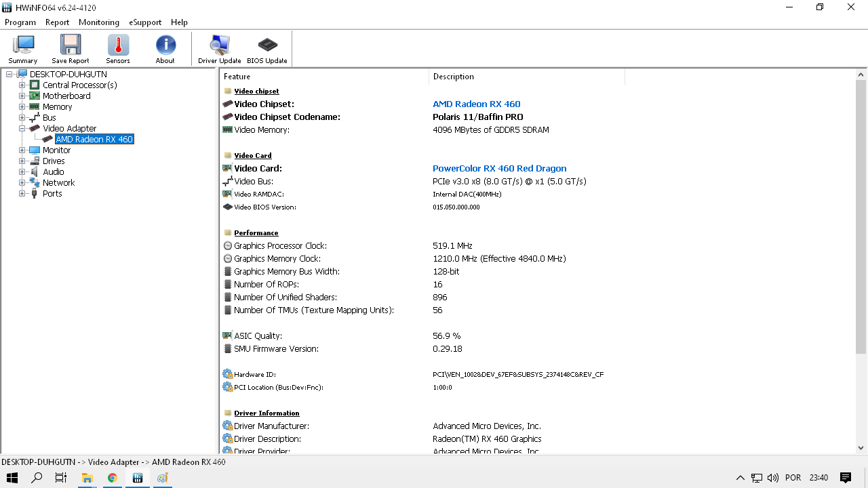This screenshot has width=868, height=488.
Task: Click icon beside Video Bus row
Action: click(228, 182)
